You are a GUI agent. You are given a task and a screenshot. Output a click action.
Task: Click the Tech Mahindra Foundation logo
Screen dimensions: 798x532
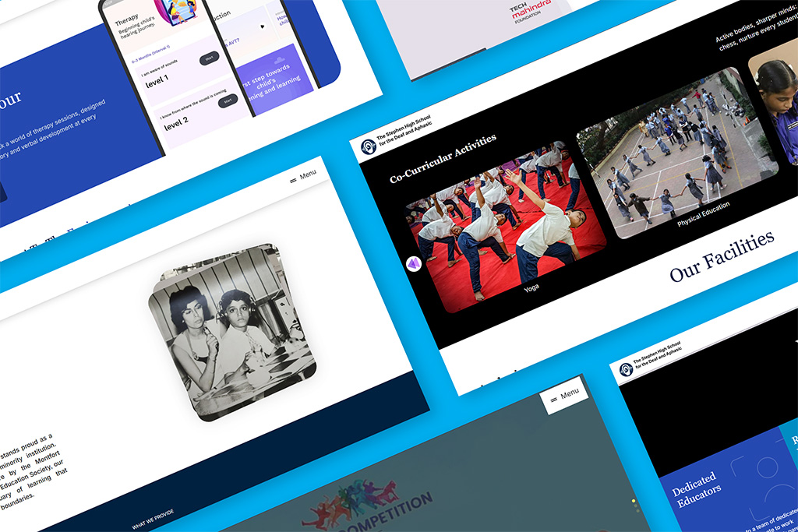[531, 13]
